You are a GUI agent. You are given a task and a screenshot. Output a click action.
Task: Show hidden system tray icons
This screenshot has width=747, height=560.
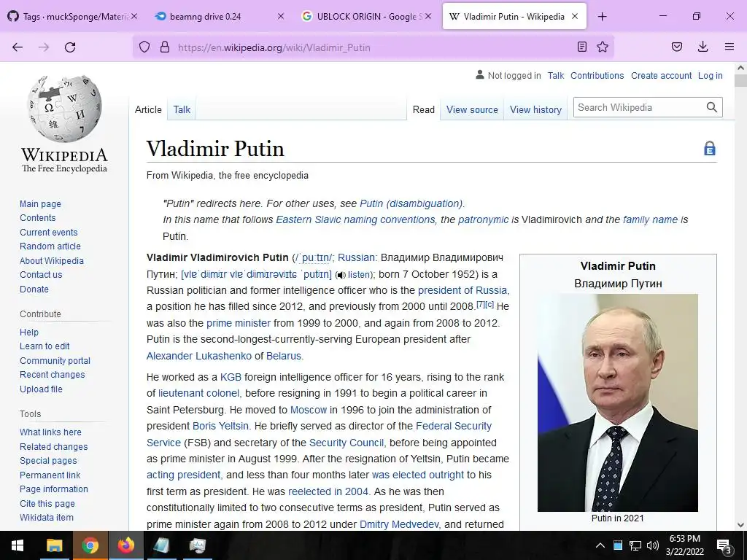(600, 545)
